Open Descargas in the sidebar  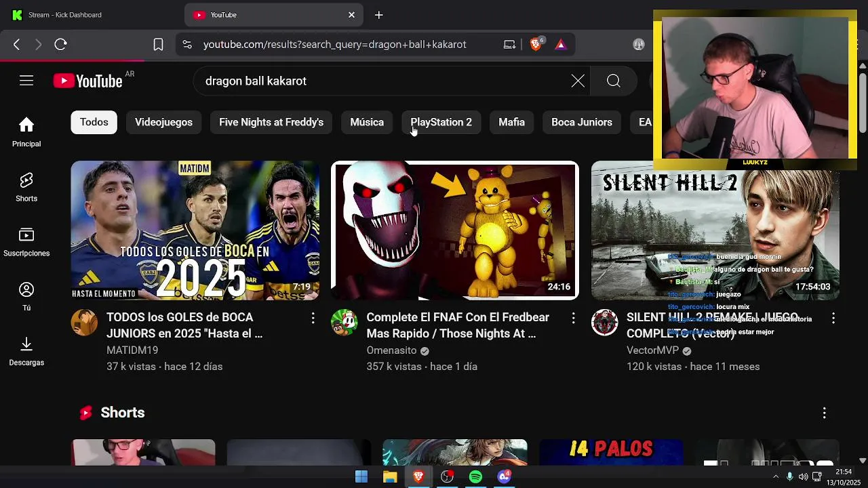pos(26,351)
